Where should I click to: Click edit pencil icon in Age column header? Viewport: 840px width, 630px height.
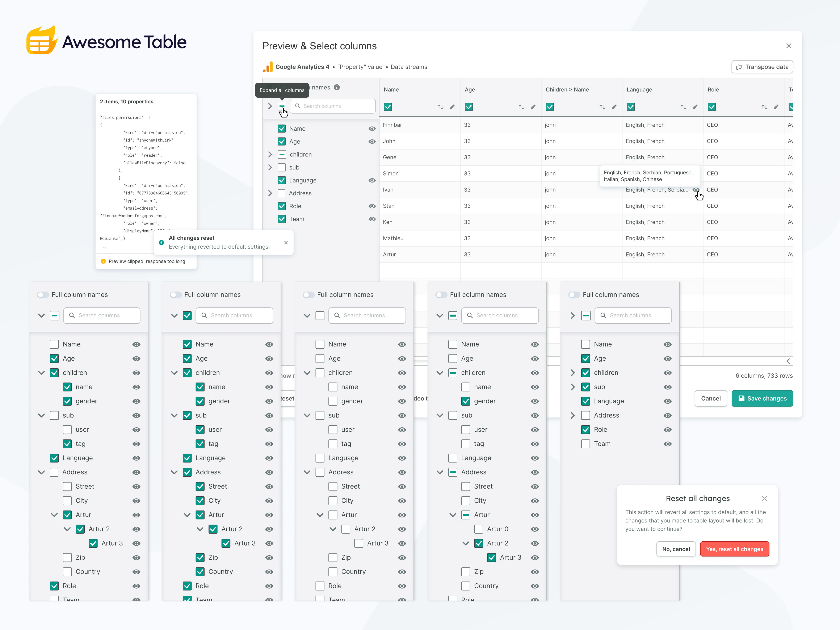pos(533,107)
